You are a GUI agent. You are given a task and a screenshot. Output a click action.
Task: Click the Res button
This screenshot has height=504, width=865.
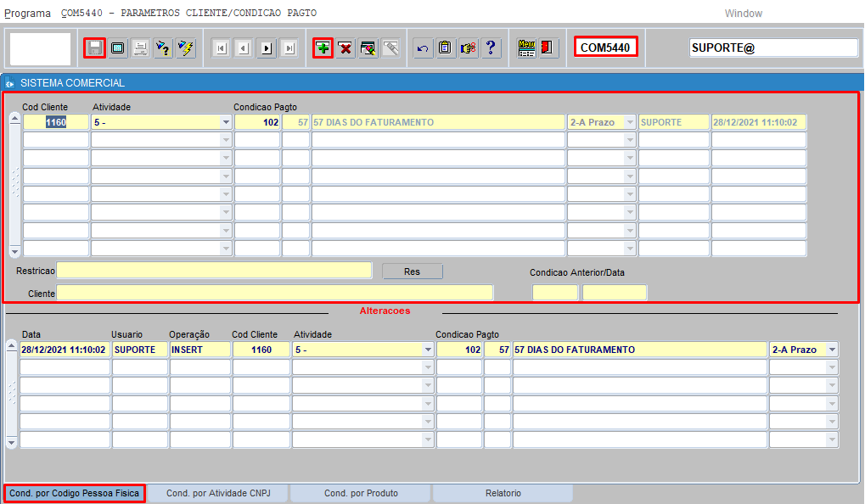(x=412, y=272)
